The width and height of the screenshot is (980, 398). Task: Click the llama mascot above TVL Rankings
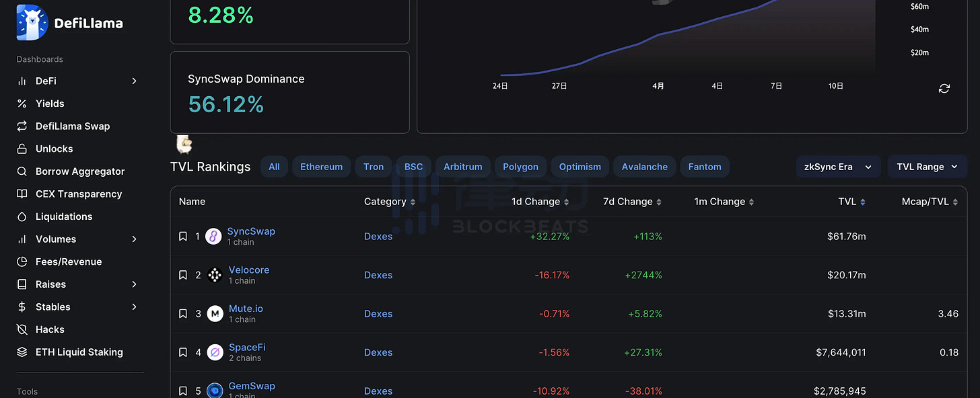point(184,144)
